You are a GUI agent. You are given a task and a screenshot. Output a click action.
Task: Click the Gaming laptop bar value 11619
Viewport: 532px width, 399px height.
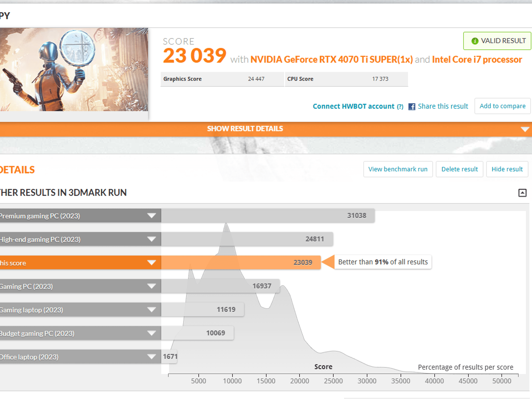pyautogui.click(x=226, y=310)
